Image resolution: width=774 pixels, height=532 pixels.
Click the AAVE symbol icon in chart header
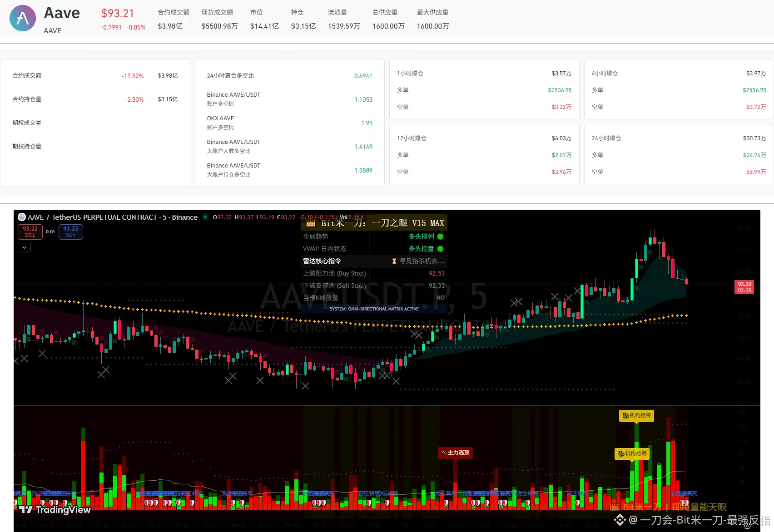[x=22, y=217]
